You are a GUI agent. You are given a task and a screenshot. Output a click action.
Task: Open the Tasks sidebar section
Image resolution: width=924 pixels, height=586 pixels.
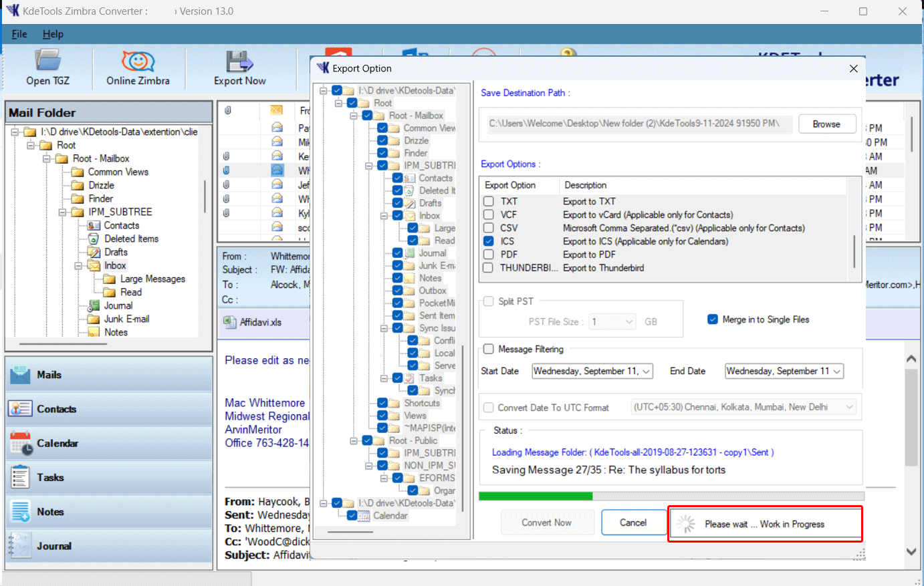click(x=109, y=477)
